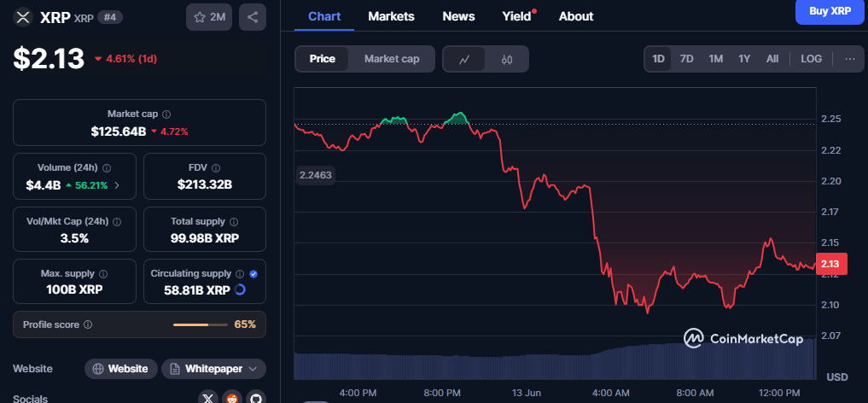
Task: Click the verified checkmark beside Circulating supply
Action: (253, 274)
